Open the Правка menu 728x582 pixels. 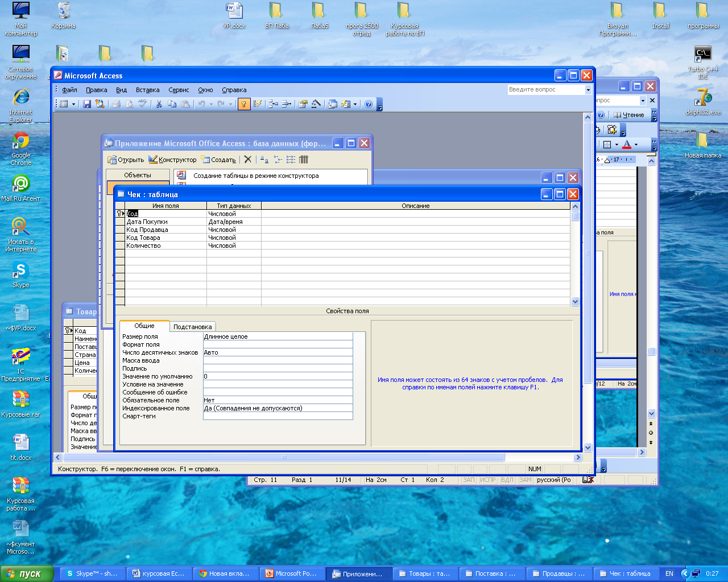97,90
